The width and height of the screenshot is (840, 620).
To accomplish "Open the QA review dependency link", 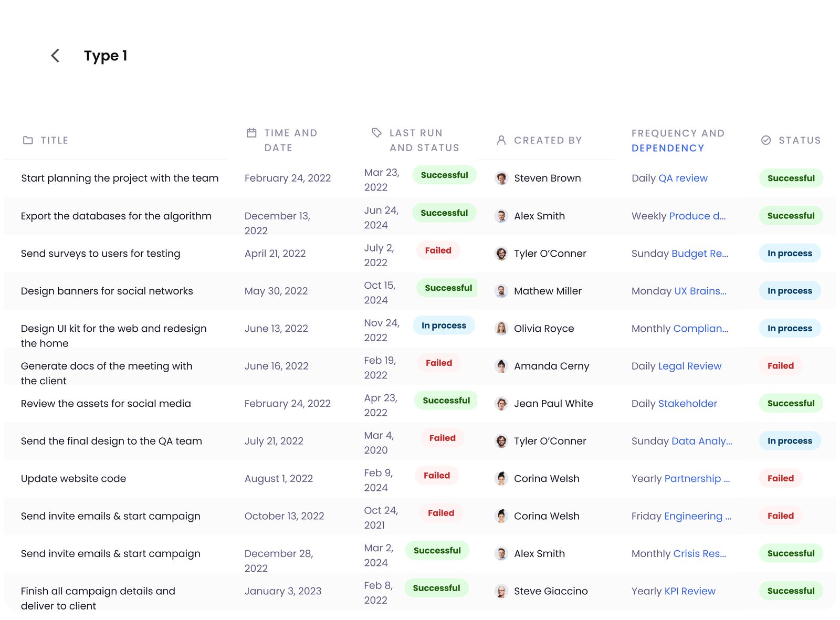I will click(x=683, y=178).
